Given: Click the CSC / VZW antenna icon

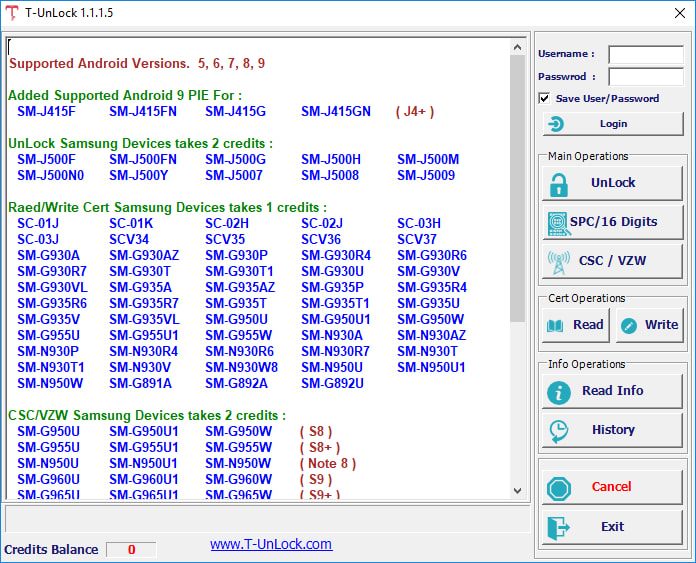Looking at the screenshot, I should pos(559,260).
